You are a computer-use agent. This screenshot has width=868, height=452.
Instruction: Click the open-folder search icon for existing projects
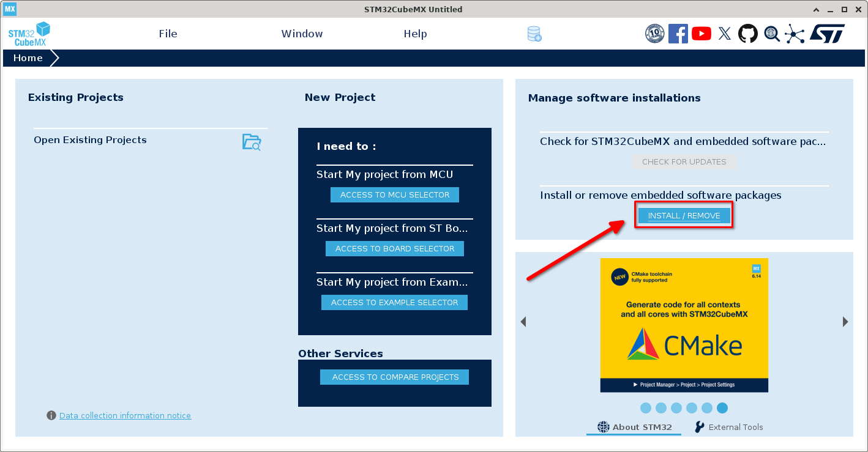pos(252,142)
